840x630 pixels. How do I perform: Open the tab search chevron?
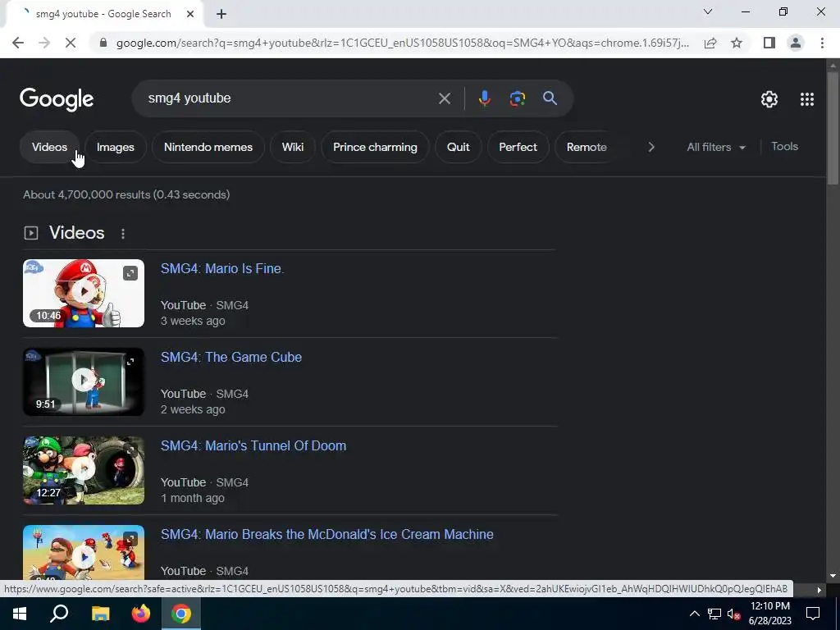(708, 11)
